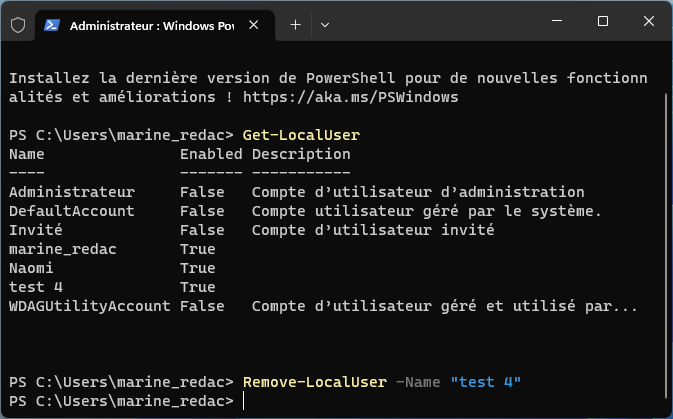Image resolution: width=673 pixels, height=419 pixels.
Task: Click the PowerShell icon in the tab
Action: coord(52,25)
